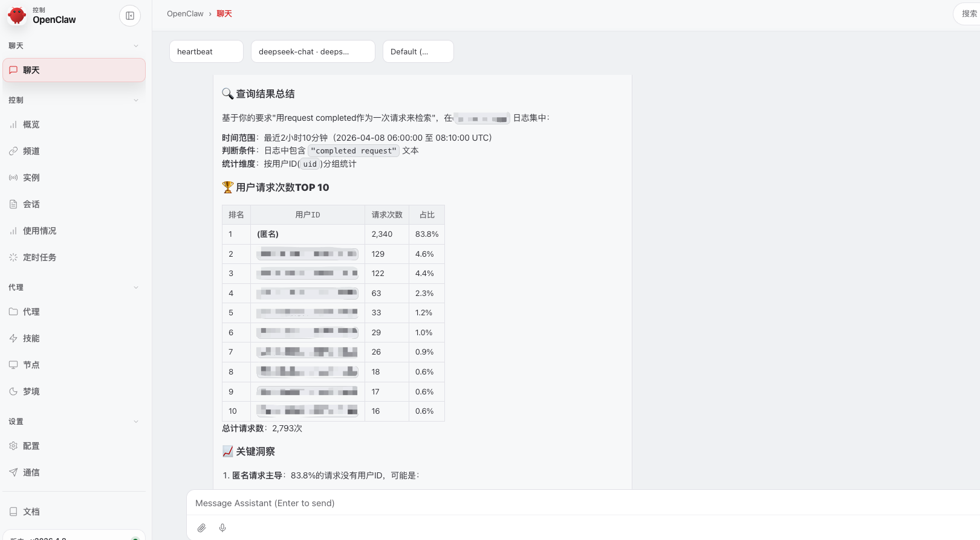Click the OpenClaw red mascot logo
980x540 pixels.
coord(17,16)
